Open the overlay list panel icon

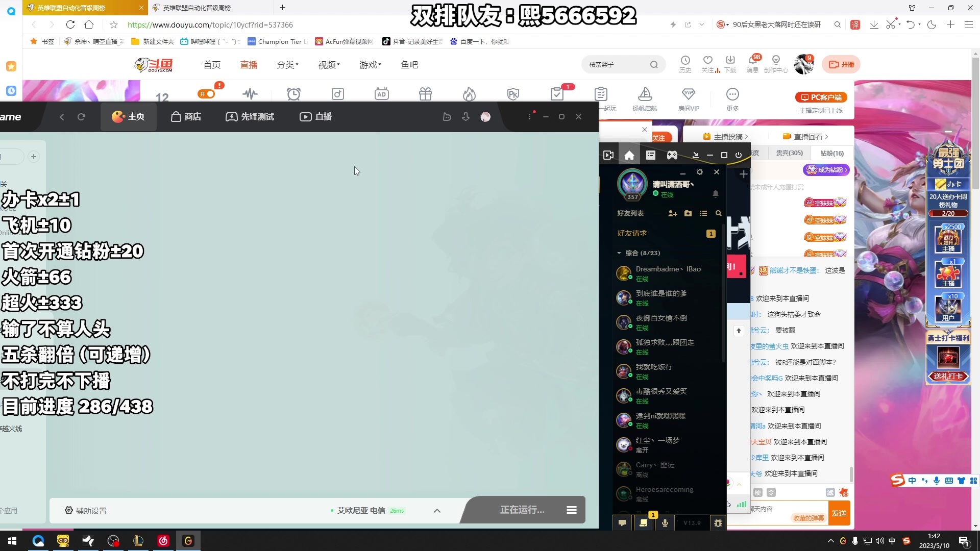click(651, 155)
